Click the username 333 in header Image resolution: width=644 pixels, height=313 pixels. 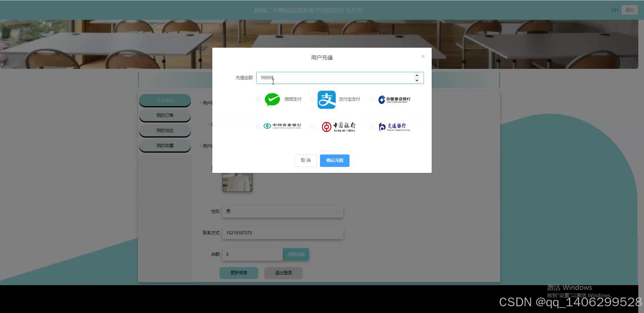(x=615, y=10)
